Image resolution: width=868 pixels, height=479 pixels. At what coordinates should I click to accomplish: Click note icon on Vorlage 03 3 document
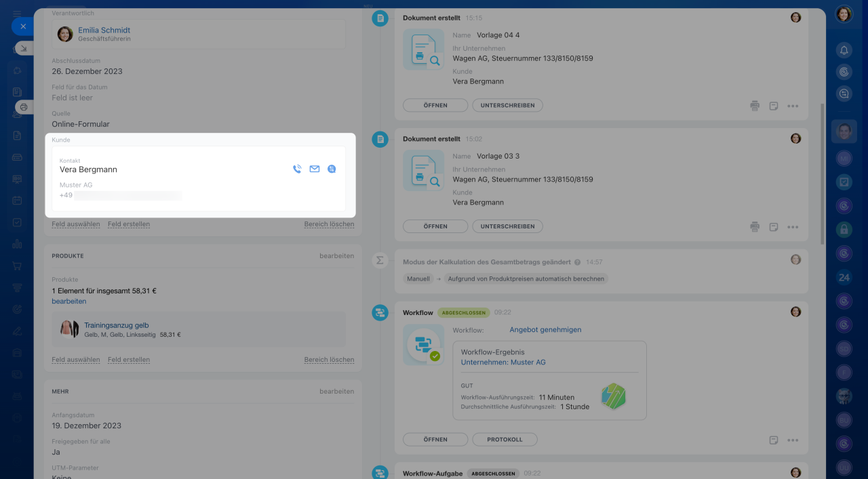tap(774, 227)
